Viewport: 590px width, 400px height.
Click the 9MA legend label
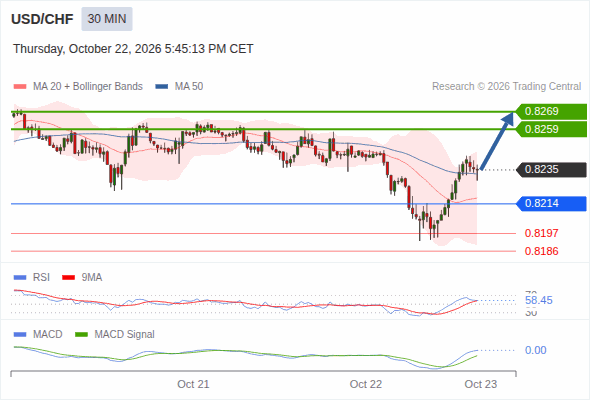pos(92,278)
